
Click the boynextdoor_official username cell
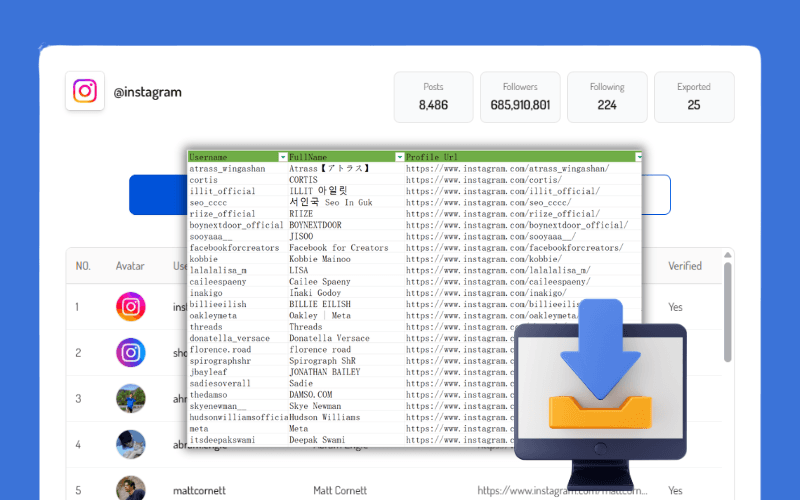(x=236, y=225)
